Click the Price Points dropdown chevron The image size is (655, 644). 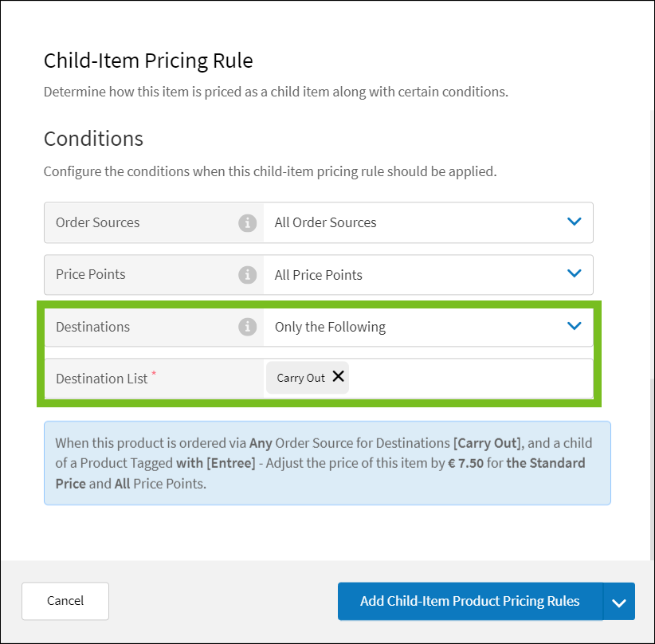pyautogui.click(x=574, y=273)
